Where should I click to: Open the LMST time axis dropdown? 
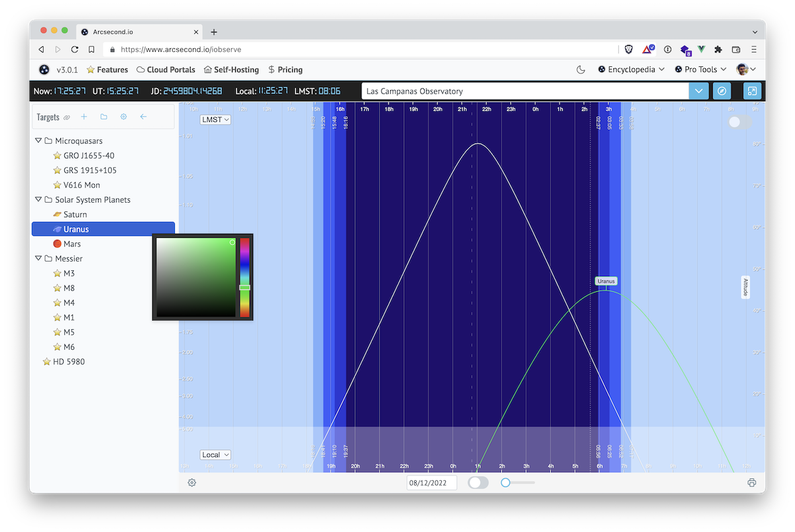click(215, 119)
